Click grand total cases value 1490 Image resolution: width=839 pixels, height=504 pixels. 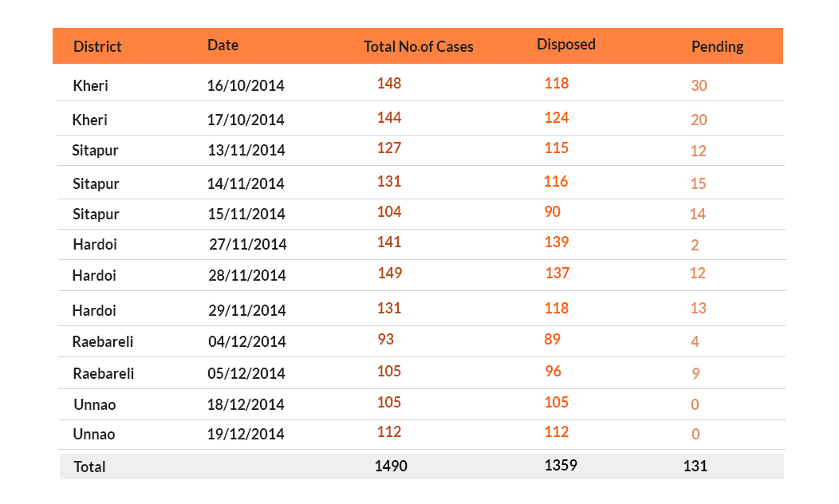[x=391, y=466]
